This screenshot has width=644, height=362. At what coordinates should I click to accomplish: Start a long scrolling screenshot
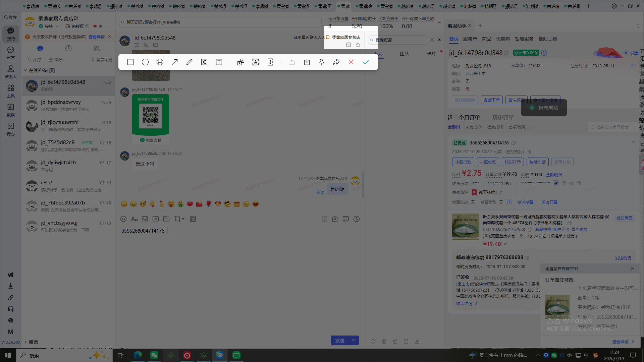[270, 62]
